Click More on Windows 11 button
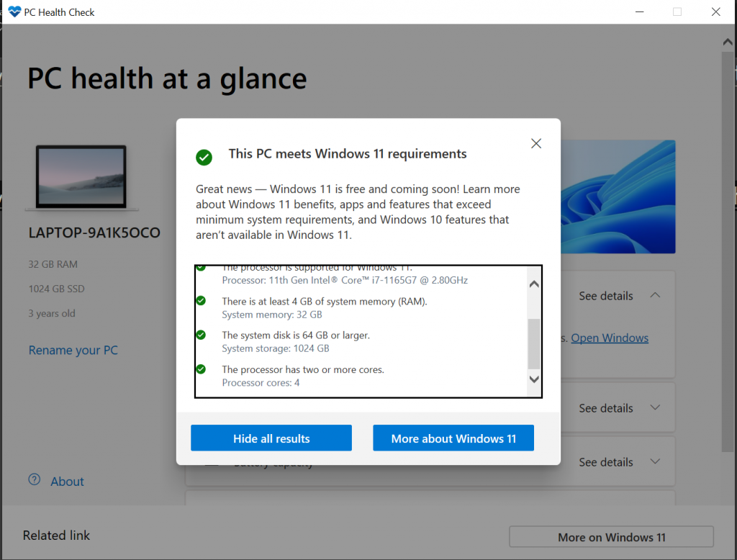The width and height of the screenshot is (737, 560). [611, 537]
